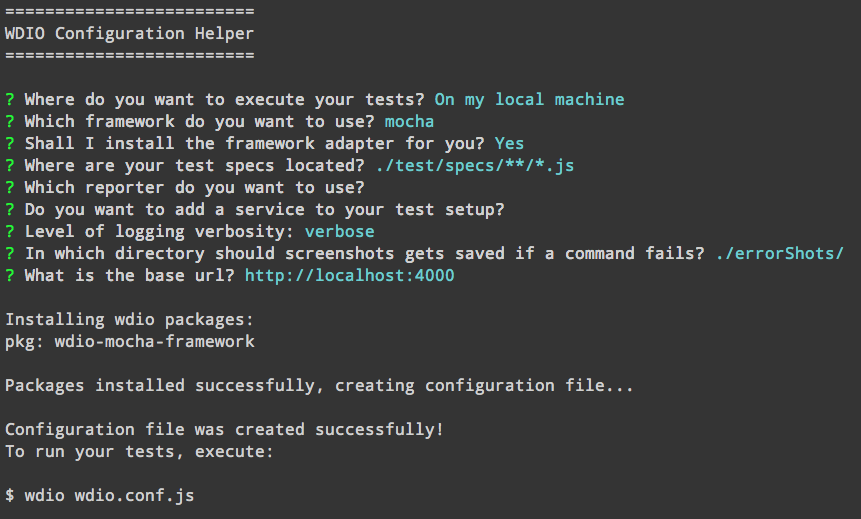Click the question mark before "Where are your test specs"

(10, 166)
